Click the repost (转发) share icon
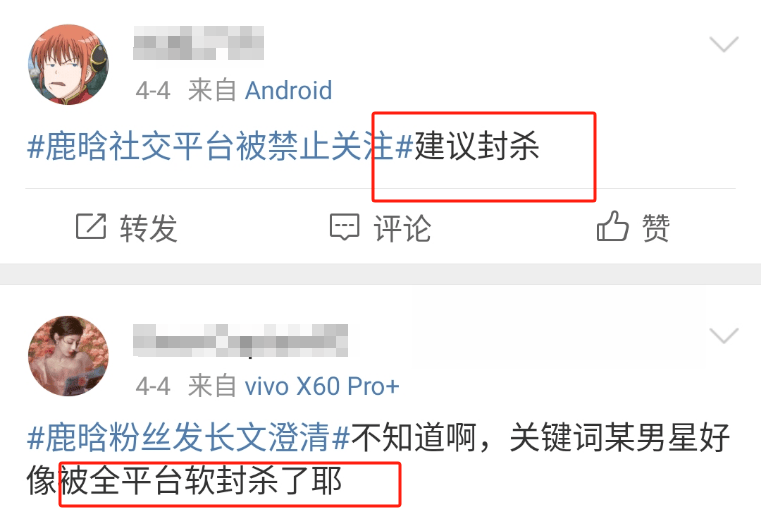This screenshot has height=509, width=772. point(91,226)
